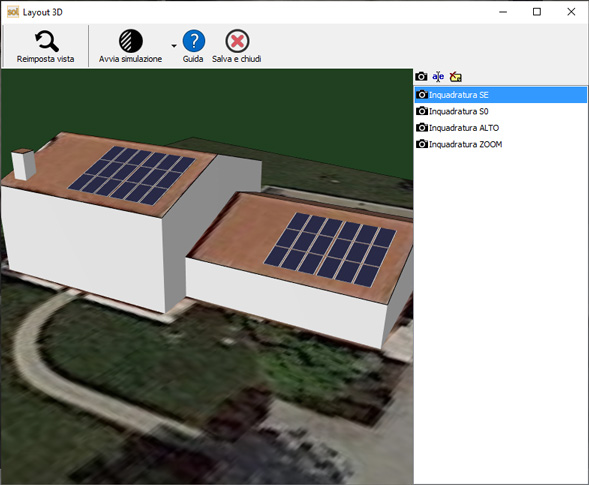Click the Layout 3D app icon in title bar

tap(13, 12)
